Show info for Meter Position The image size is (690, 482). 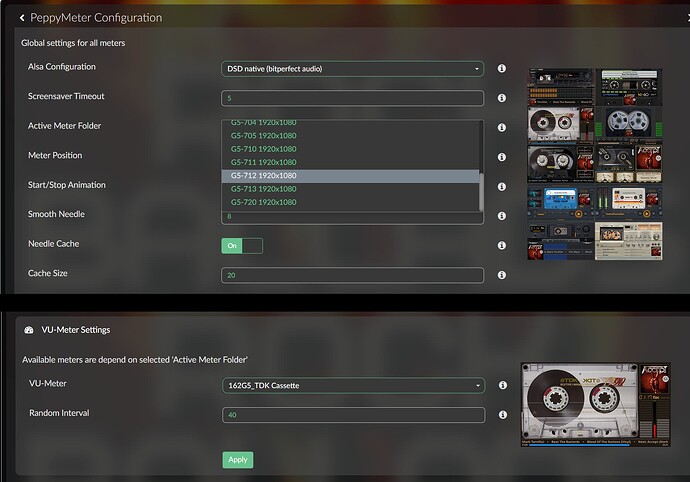coord(502,157)
